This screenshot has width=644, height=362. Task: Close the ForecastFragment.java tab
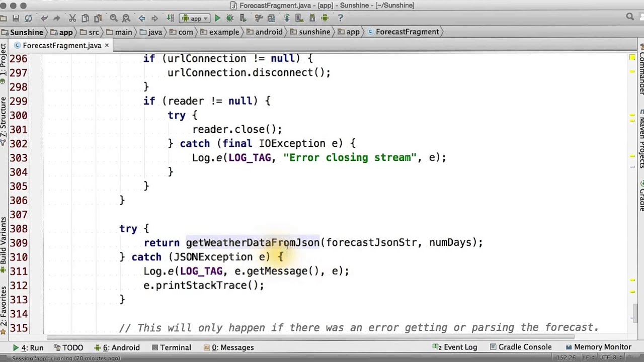click(107, 45)
